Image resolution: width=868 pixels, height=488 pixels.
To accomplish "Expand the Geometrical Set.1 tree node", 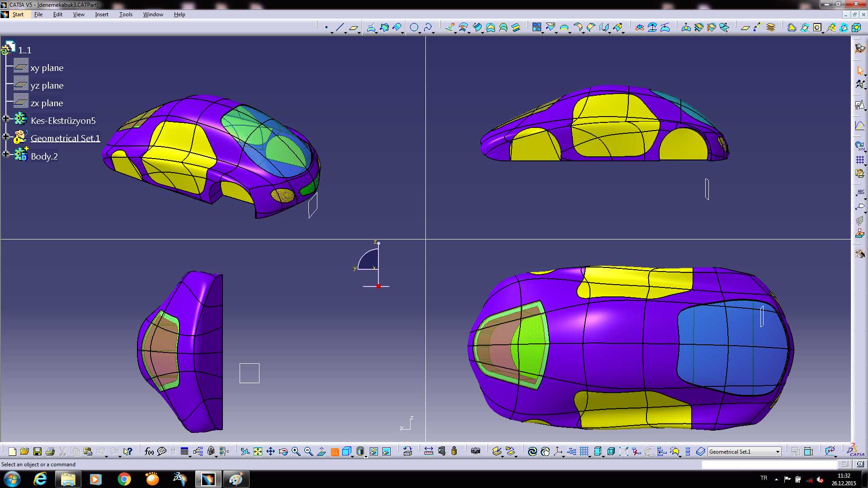I will coord(6,136).
